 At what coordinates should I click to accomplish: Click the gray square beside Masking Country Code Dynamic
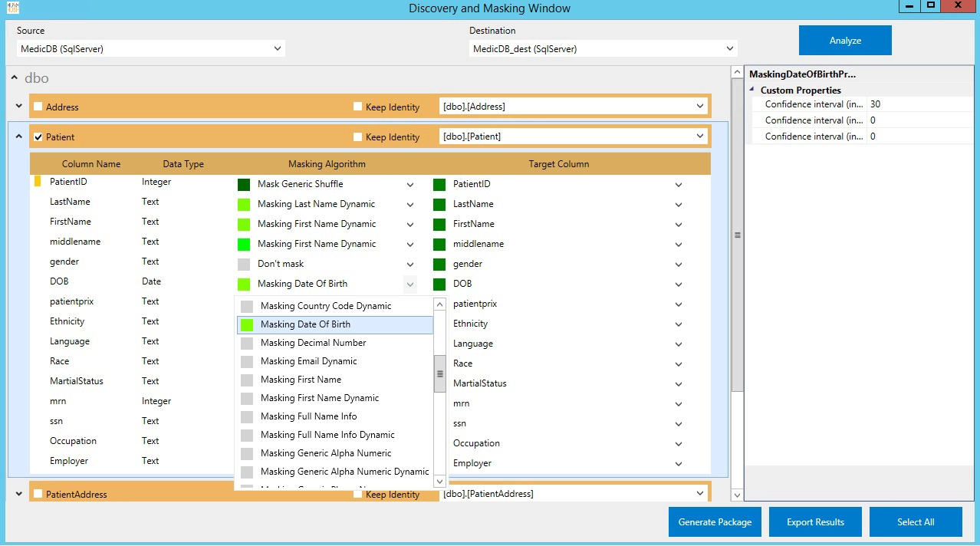(247, 307)
